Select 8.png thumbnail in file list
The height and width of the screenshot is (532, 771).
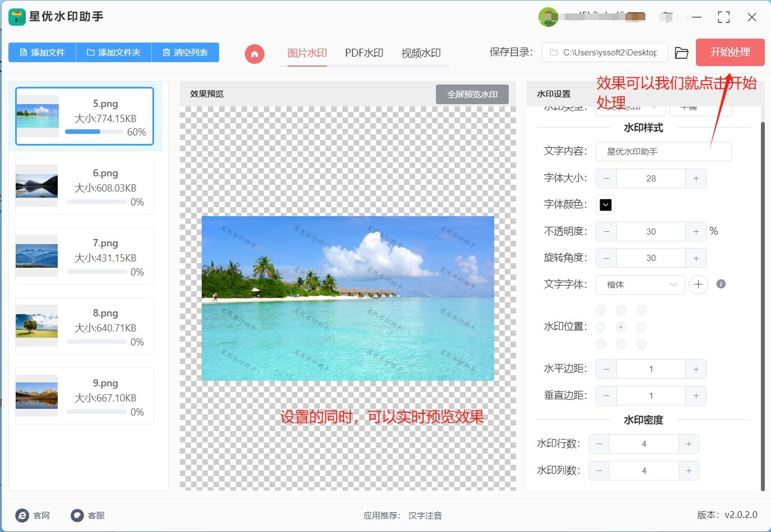[x=36, y=325]
